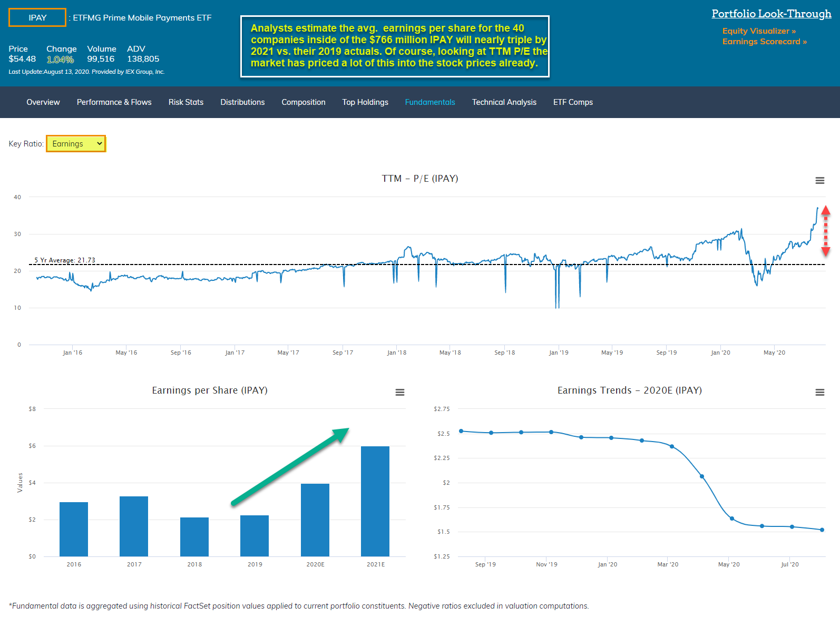Click the 'Earnings Trends – 2020E (IPAY)' title

tap(630, 390)
